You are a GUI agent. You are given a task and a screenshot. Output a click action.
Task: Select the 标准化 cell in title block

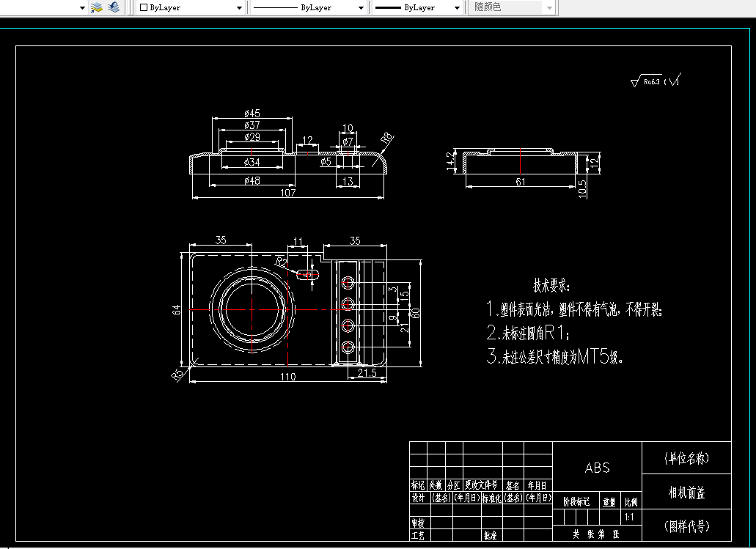pyautogui.click(x=492, y=498)
